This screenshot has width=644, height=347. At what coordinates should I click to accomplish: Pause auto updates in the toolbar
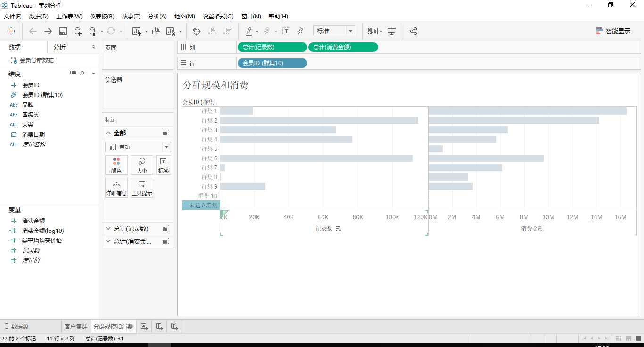pos(92,31)
